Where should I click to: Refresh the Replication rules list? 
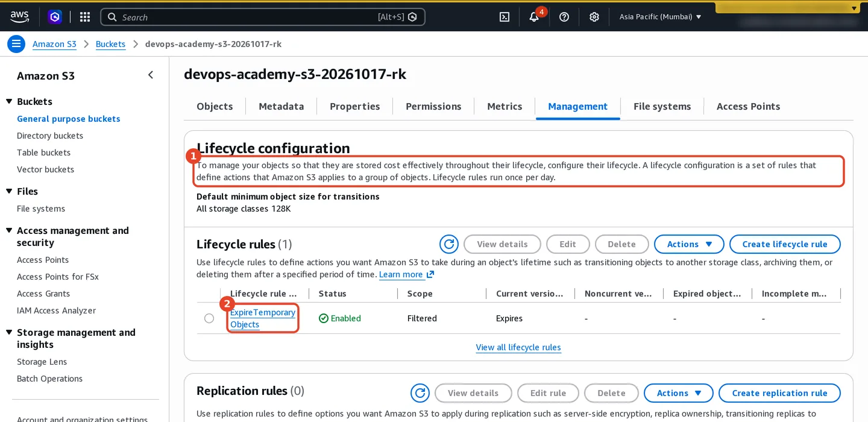[x=420, y=393]
